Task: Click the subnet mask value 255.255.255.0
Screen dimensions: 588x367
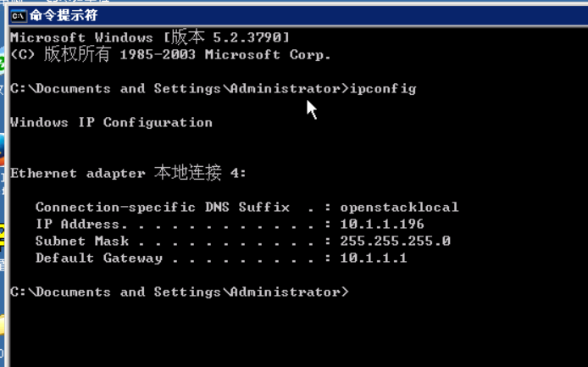Action: 396,241
